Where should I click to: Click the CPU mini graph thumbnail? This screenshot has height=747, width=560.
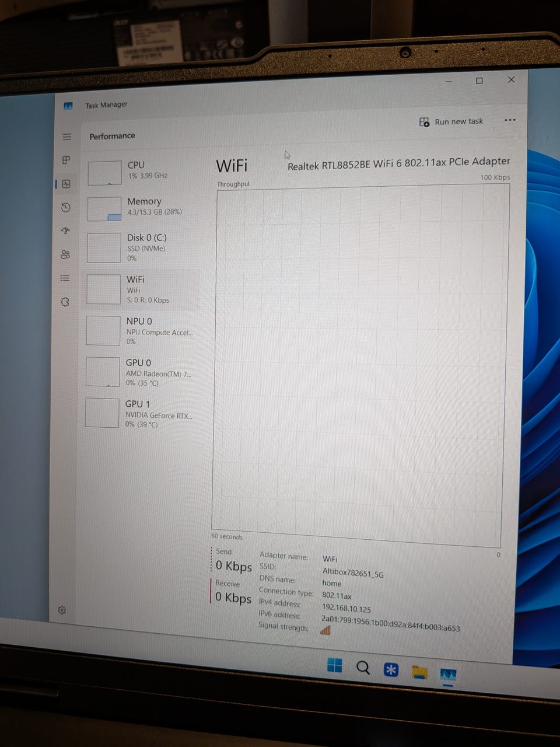pos(104,173)
